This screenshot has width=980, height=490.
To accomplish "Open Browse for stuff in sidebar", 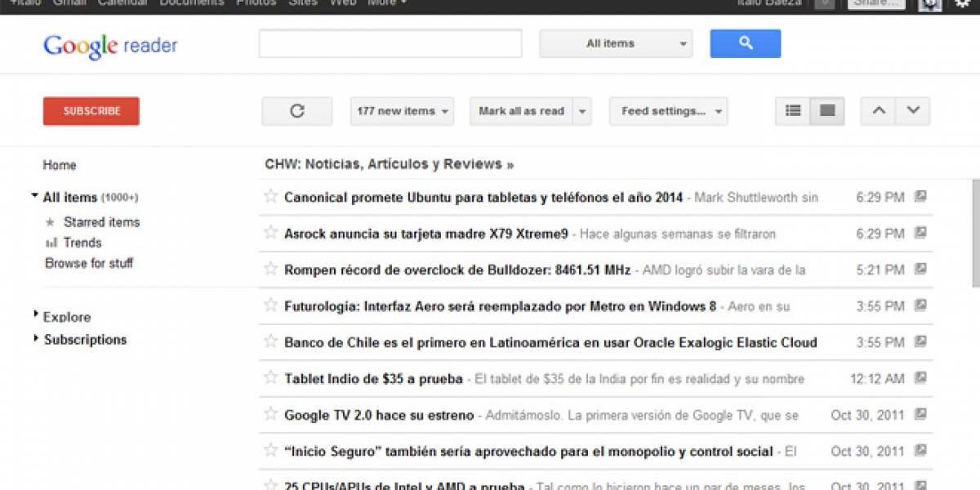I will pyautogui.click(x=89, y=263).
